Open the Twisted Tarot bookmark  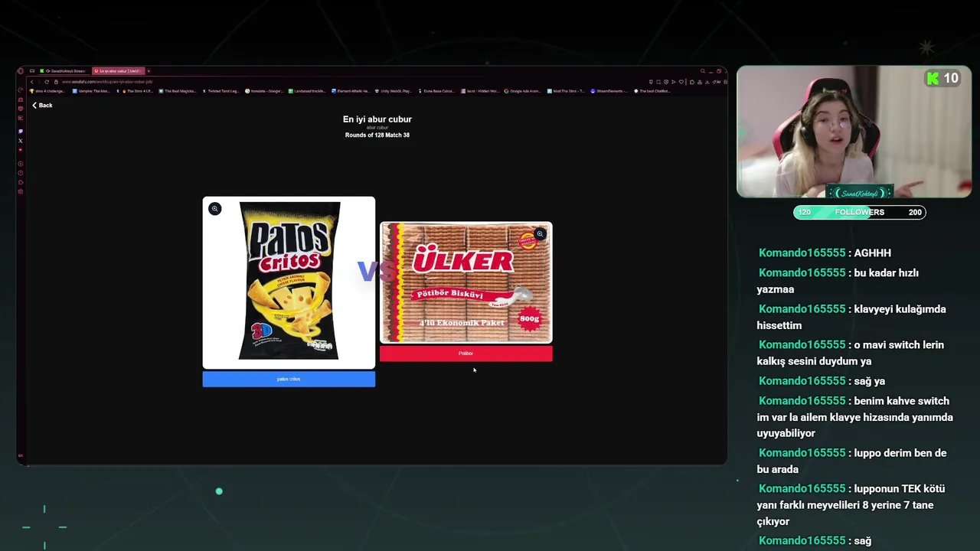(222, 91)
